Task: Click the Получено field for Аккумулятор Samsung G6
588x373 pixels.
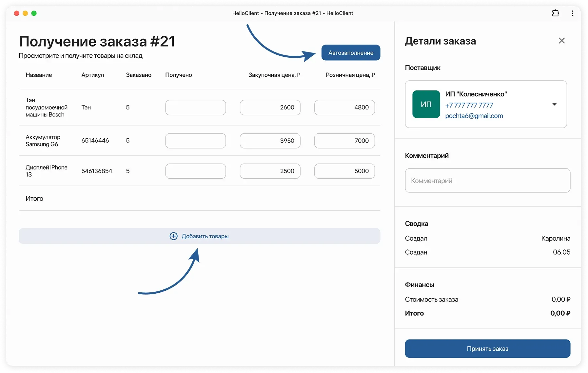Action: click(x=195, y=141)
